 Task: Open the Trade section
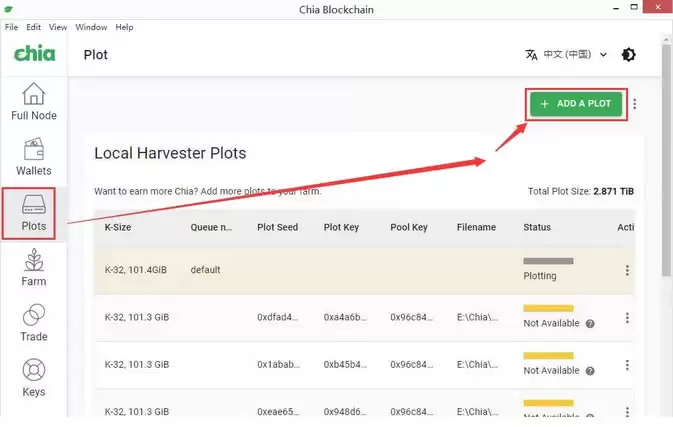pos(33,323)
